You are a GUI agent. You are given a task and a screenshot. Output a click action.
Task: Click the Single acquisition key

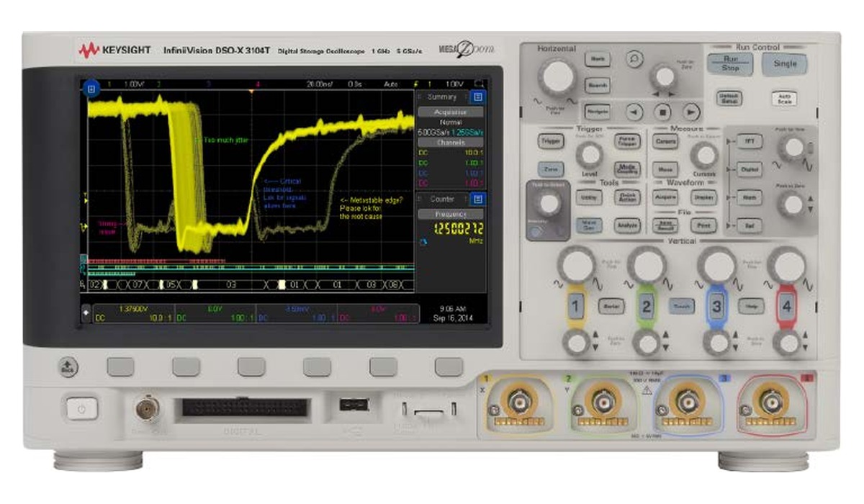pyautogui.click(x=785, y=63)
